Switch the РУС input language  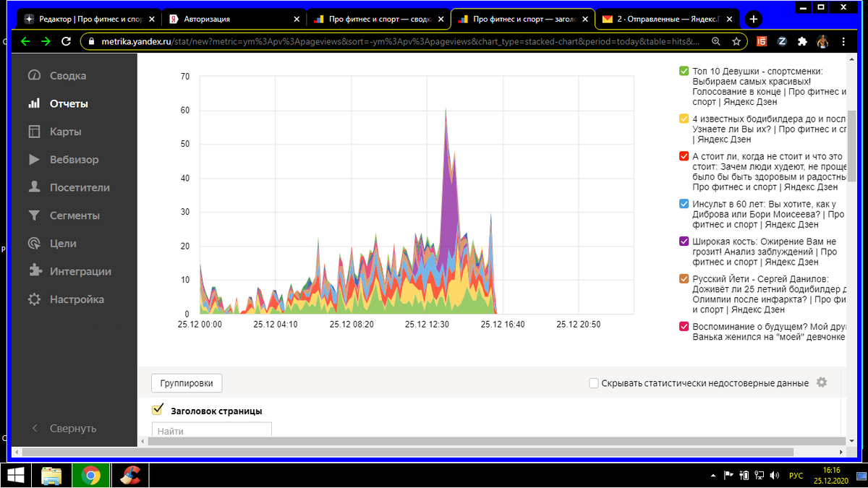796,476
